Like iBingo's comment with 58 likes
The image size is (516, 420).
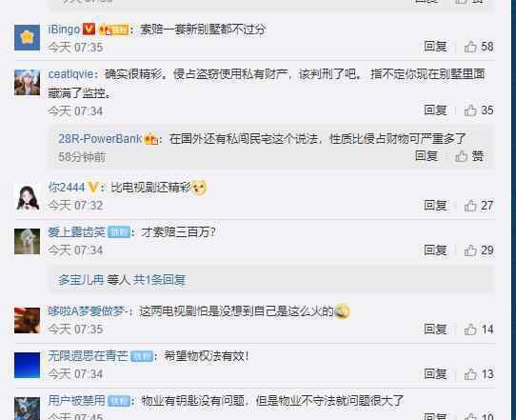pos(479,47)
